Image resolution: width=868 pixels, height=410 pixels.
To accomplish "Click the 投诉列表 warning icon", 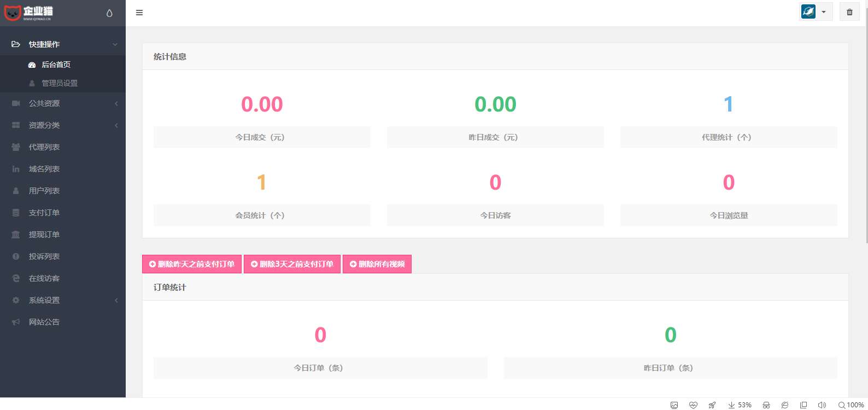I will point(16,256).
